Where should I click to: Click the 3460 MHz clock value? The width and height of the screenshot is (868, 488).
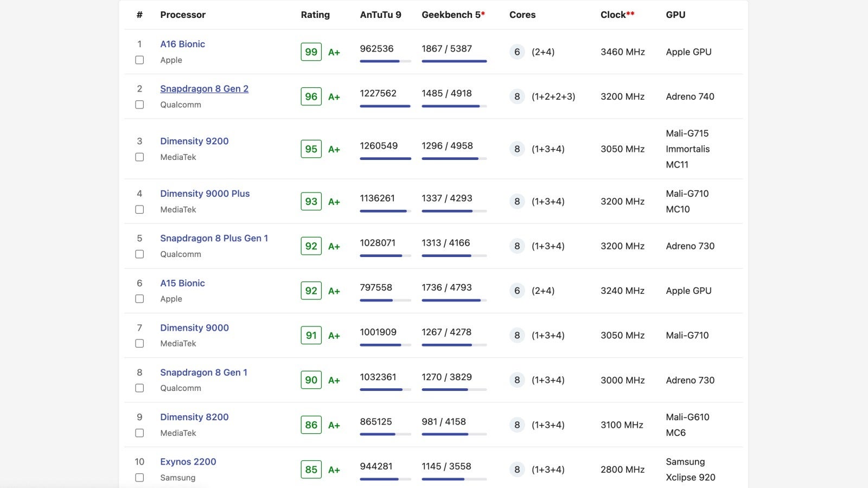click(x=623, y=52)
